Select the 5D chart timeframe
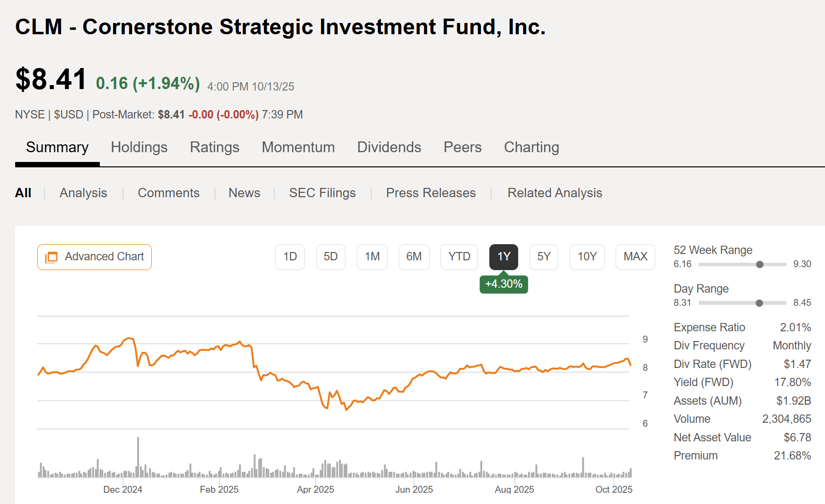The image size is (825, 504). 331,256
